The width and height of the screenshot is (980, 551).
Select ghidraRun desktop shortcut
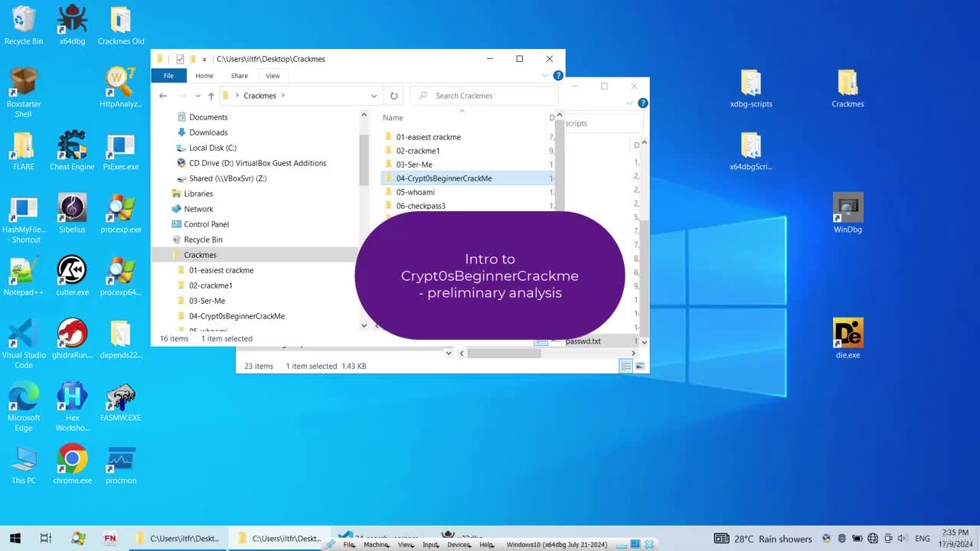[72, 339]
